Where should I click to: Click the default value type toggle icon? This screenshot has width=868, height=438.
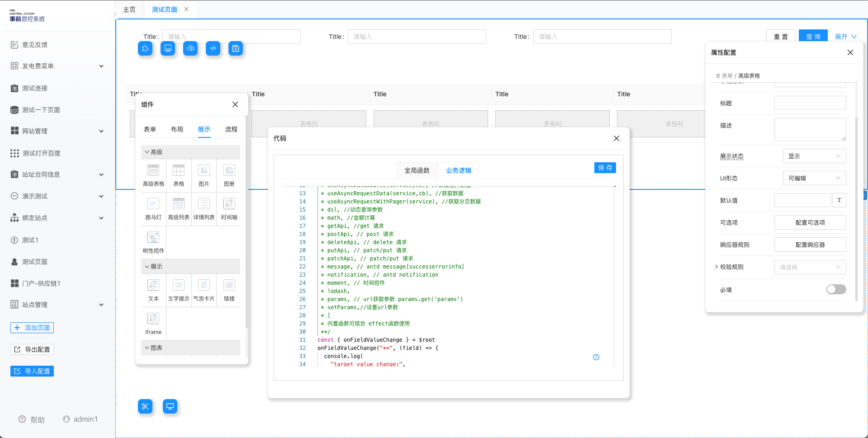839,200
